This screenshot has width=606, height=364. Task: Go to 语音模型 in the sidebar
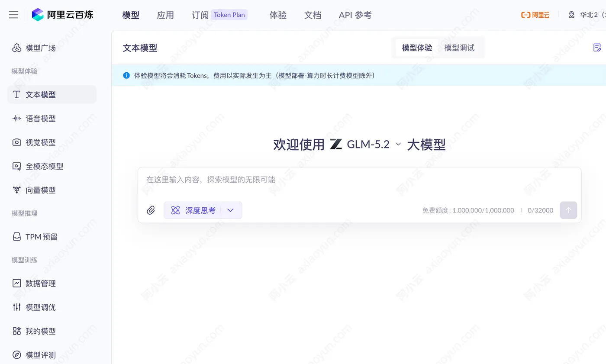coord(52,118)
